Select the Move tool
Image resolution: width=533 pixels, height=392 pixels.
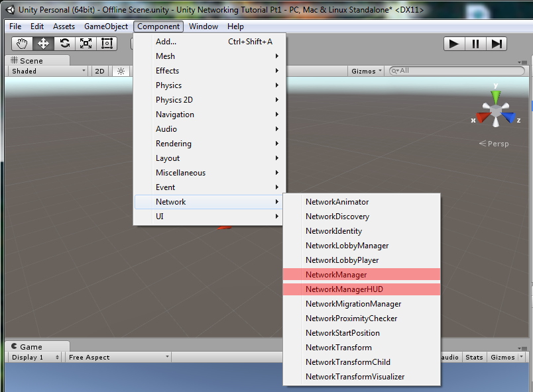click(43, 44)
